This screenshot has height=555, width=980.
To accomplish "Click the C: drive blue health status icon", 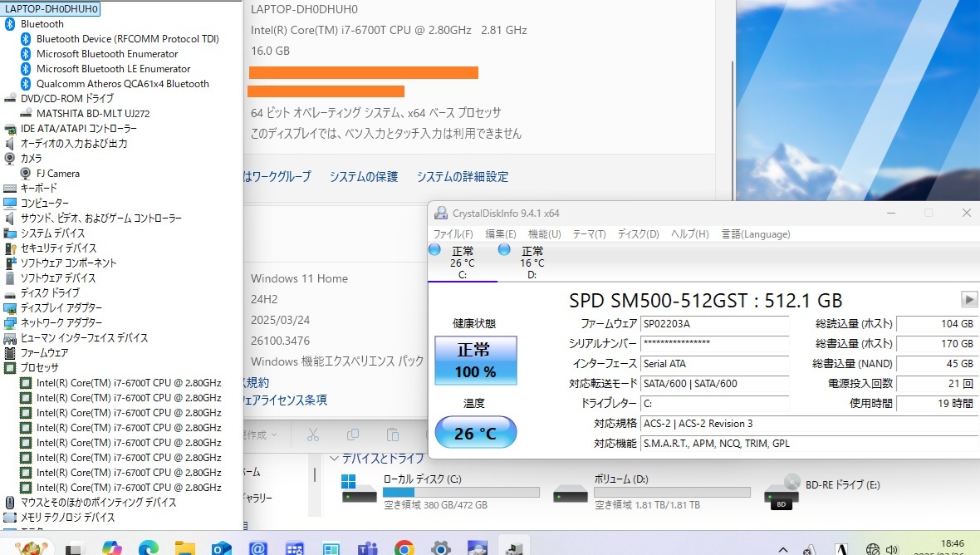I will [x=433, y=249].
